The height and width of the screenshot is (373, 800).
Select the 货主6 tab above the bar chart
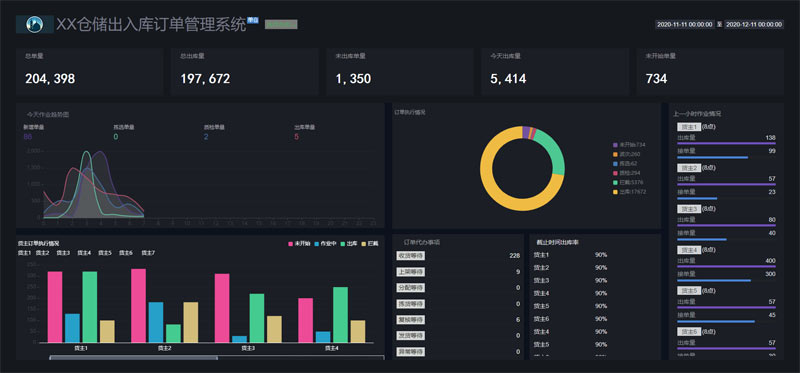tap(126, 253)
